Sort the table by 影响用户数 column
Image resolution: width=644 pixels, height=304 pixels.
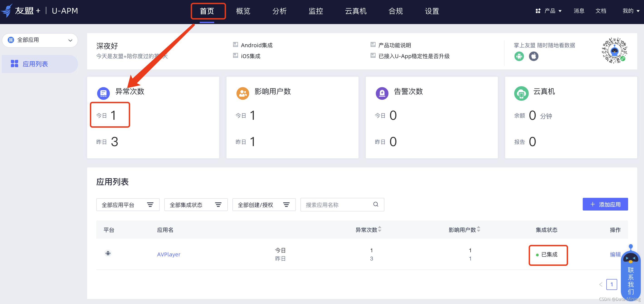click(478, 229)
